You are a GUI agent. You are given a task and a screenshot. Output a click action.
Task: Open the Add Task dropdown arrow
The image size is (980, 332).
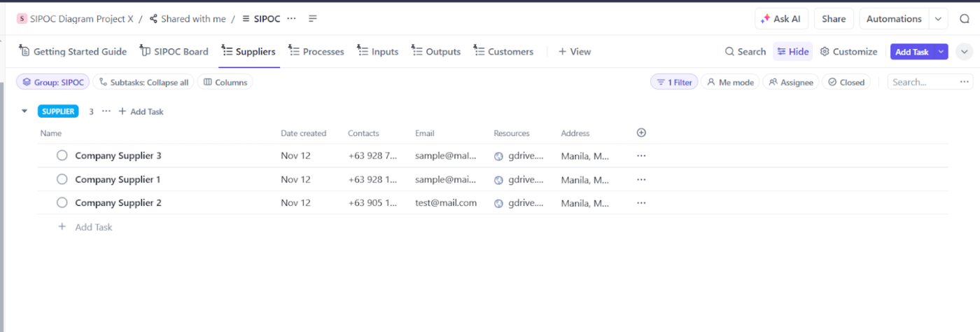(x=941, y=52)
